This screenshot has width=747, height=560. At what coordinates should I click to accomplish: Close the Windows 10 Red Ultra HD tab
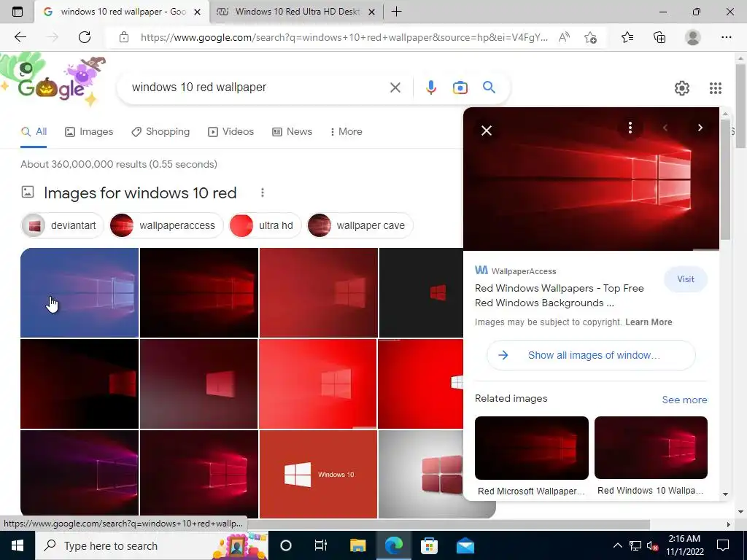point(372,12)
